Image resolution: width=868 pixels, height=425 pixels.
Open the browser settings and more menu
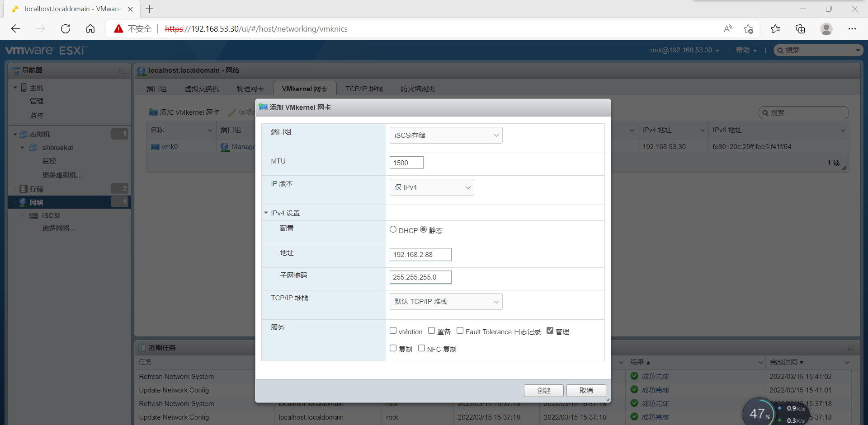pyautogui.click(x=852, y=29)
